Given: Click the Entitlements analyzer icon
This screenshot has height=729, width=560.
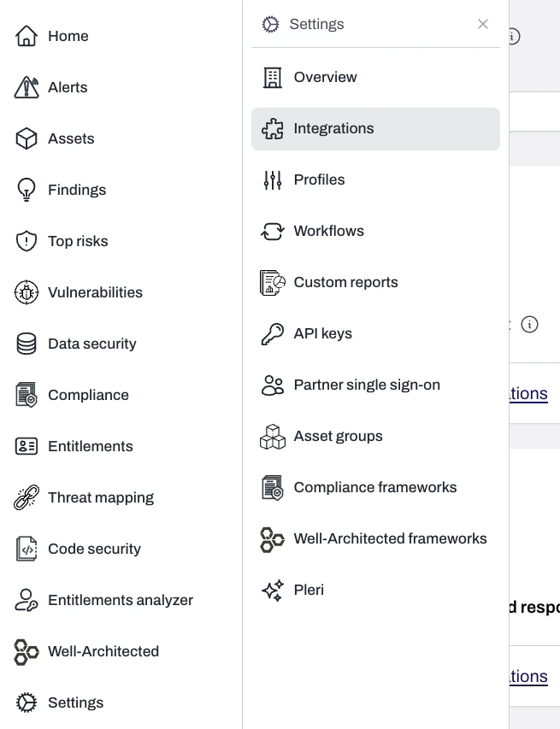Looking at the screenshot, I should (x=27, y=600).
